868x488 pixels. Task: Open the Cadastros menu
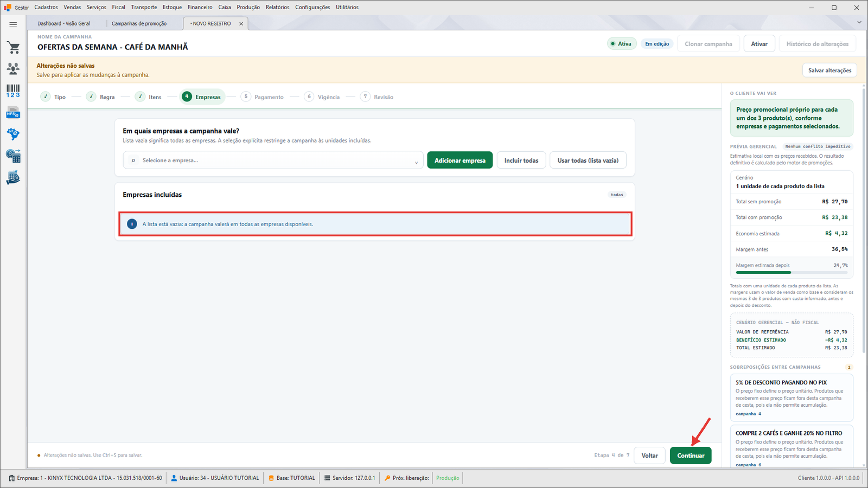pyautogui.click(x=46, y=7)
